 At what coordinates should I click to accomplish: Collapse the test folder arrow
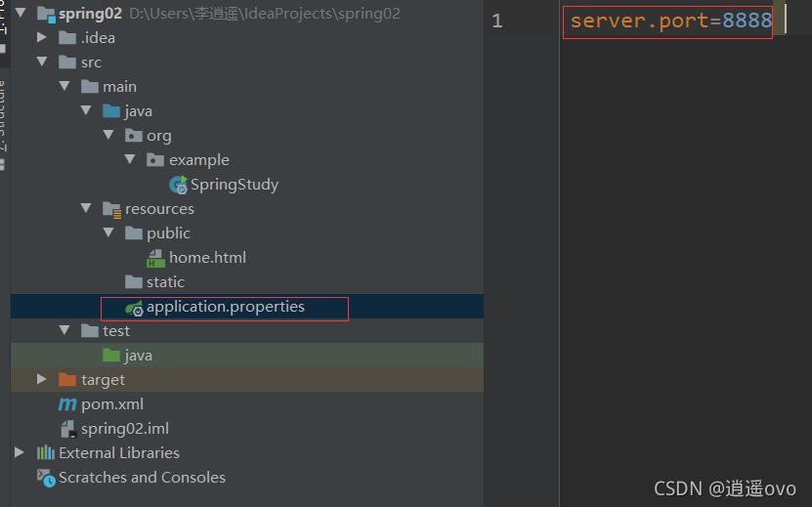pos(64,330)
